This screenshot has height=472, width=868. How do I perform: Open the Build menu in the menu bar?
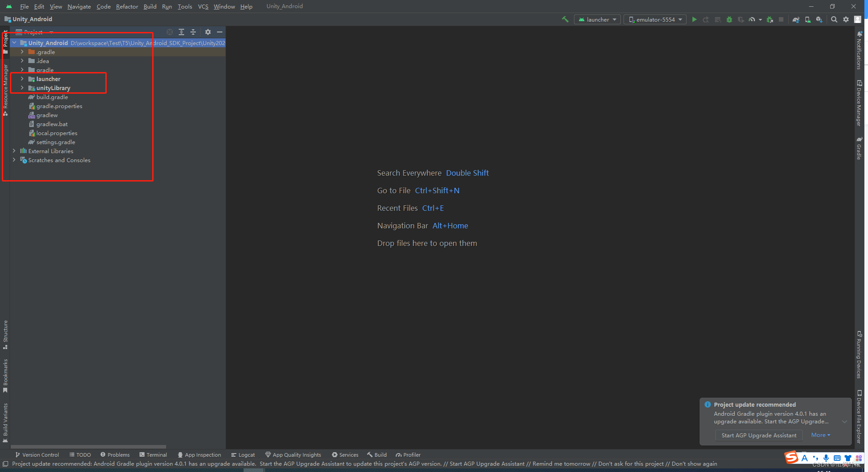pos(150,6)
